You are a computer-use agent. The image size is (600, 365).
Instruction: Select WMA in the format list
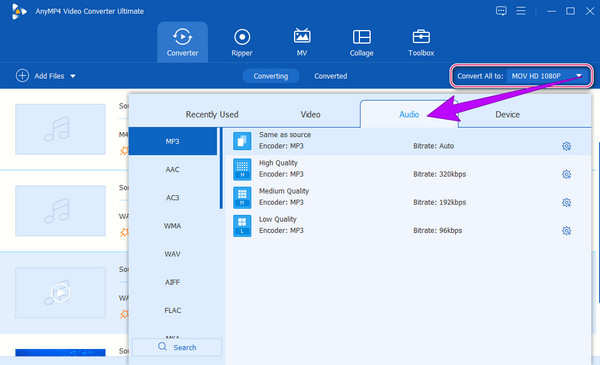pyautogui.click(x=173, y=226)
